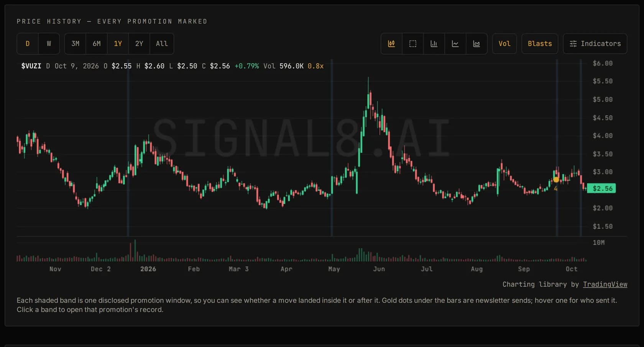Switch to the line chart type icon

click(455, 44)
